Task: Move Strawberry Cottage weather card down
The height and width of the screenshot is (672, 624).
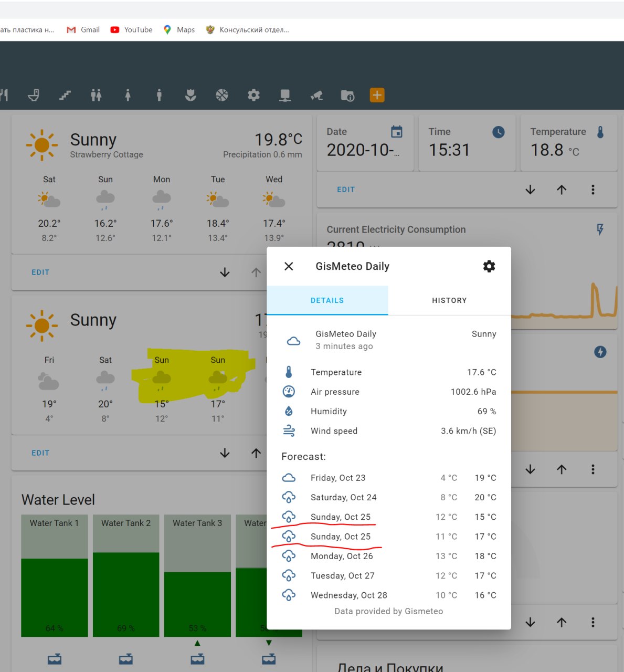Action: pyautogui.click(x=225, y=272)
